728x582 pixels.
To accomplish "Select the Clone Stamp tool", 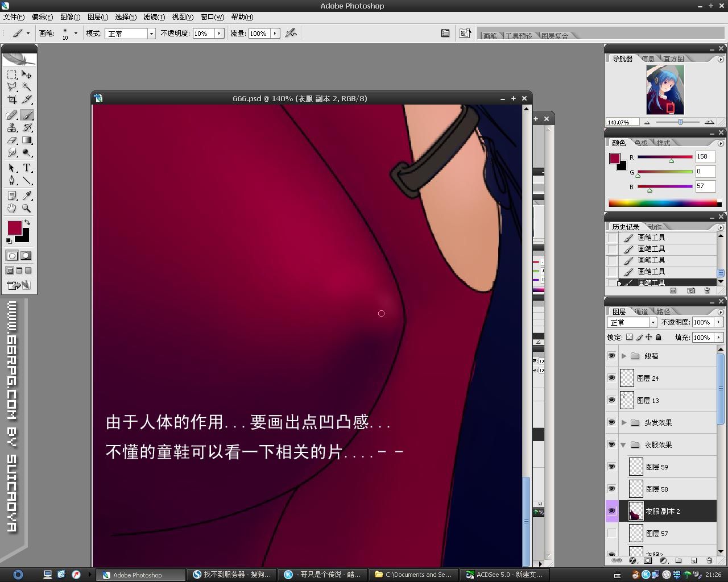I will pyautogui.click(x=12, y=128).
